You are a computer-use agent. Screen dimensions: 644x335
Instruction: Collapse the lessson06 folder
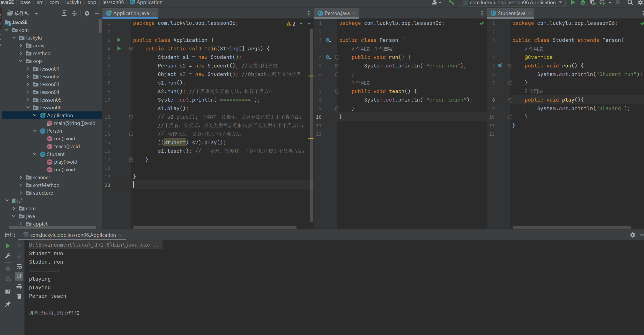(x=28, y=108)
